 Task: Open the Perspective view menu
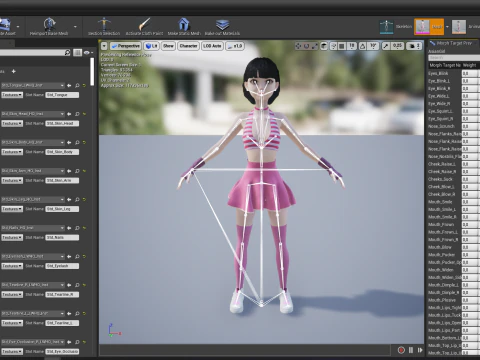point(126,46)
